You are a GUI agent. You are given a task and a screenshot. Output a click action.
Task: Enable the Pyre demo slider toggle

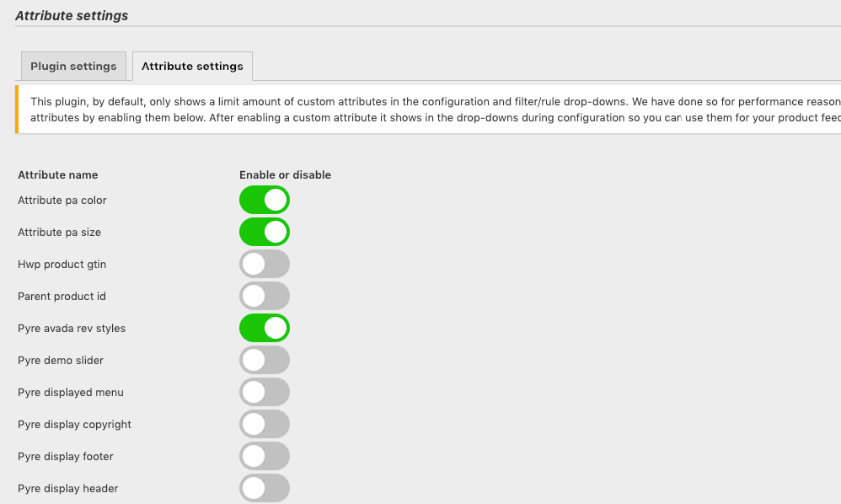[x=265, y=360]
